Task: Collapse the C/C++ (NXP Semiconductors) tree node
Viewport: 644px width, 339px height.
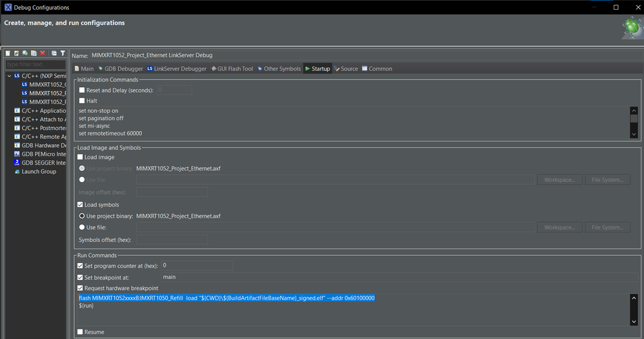Action: 9,76
